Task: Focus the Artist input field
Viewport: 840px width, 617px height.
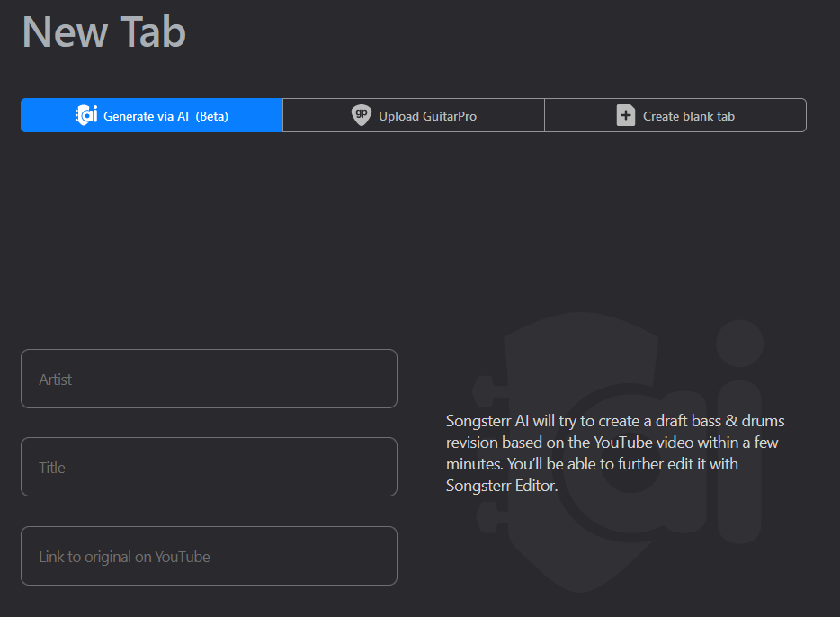Action: pyautogui.click(x=209, y=379)
